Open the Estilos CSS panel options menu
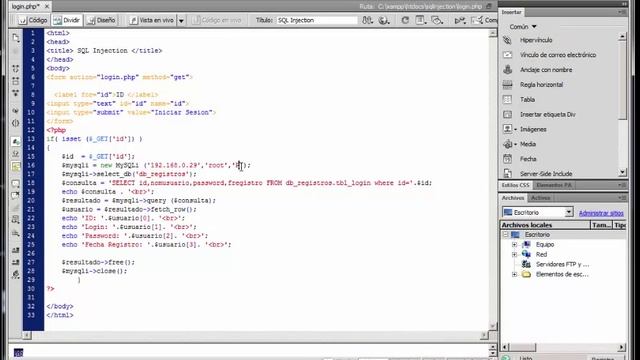The image size is (640, 360). [x=622, y=185]
